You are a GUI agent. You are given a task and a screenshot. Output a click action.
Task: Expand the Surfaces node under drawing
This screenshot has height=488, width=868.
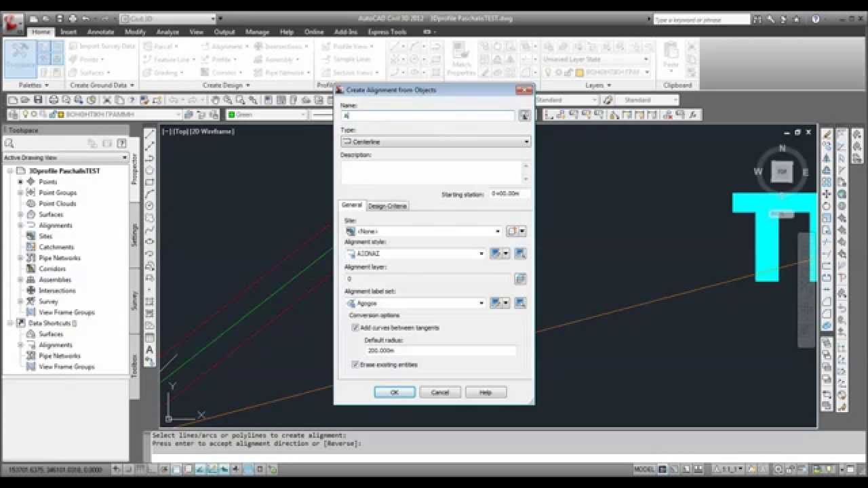click(20, 214)
